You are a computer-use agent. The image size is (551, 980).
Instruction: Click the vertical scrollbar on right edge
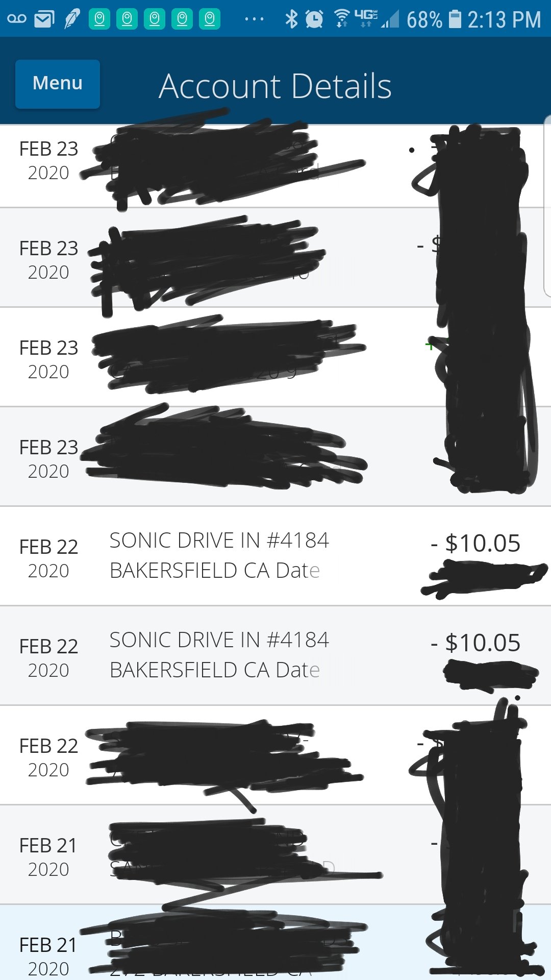[547, 206]
